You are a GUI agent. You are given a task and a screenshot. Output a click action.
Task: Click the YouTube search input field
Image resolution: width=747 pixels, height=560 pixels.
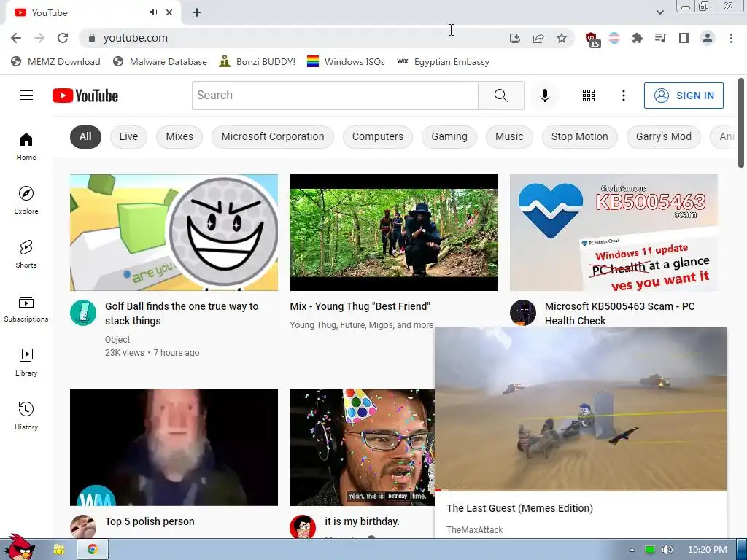(x=335, y=96)
